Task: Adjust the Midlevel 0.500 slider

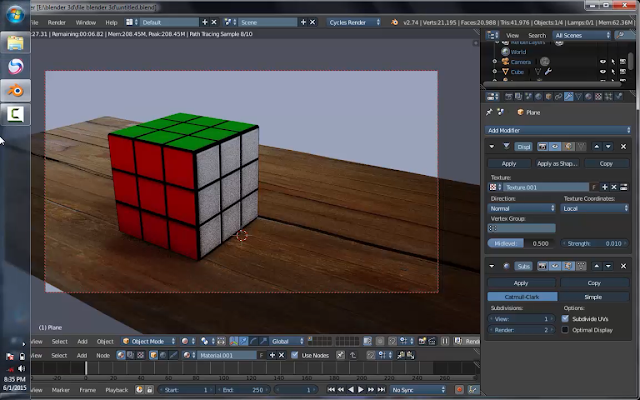Action: tap(521, 244)
